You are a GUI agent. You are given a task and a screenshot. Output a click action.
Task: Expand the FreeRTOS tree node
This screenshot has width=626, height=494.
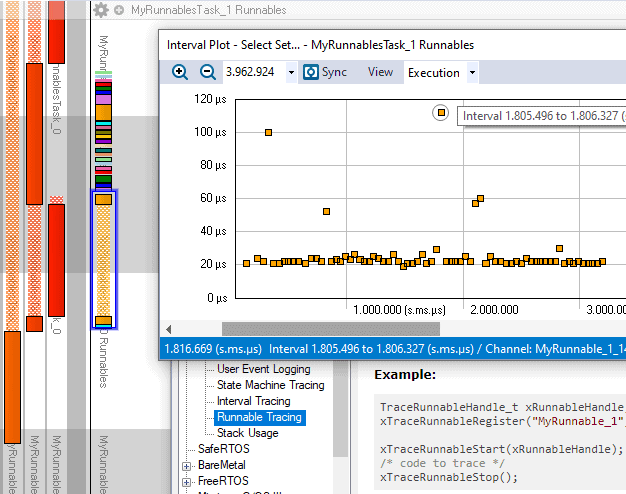click(186, 482)
